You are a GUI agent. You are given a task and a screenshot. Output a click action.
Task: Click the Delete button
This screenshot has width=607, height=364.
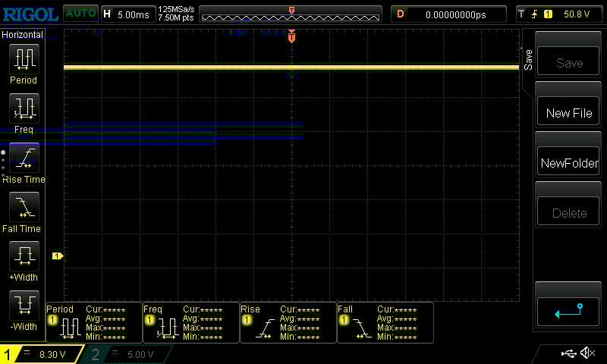click(568, 212)
